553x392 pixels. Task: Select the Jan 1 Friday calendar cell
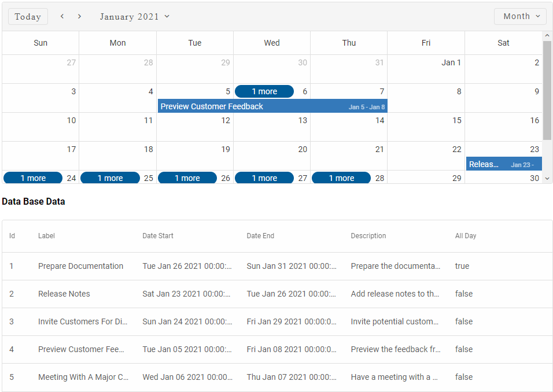coord(426,69)
